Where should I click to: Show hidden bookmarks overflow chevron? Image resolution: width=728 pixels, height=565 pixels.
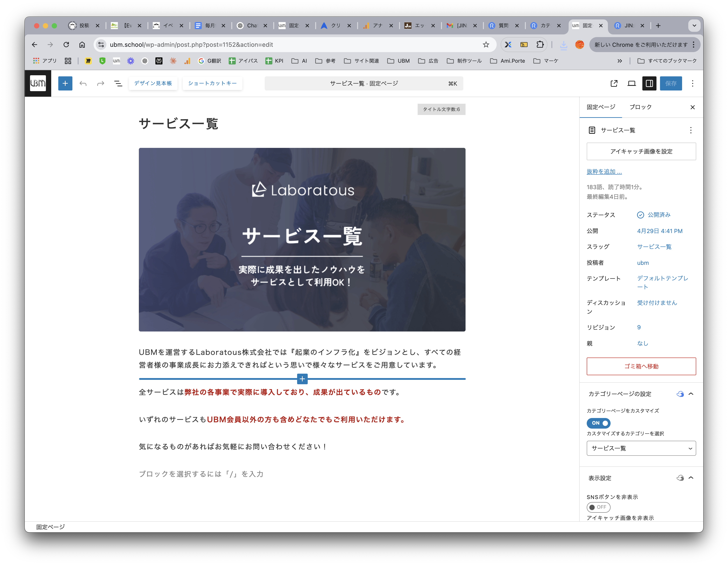click(620, 61)
